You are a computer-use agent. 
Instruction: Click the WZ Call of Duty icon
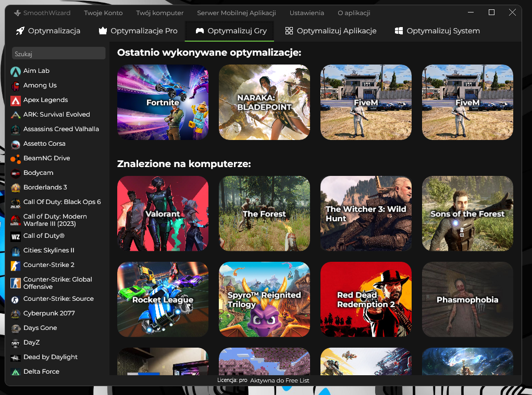point(16,236)
